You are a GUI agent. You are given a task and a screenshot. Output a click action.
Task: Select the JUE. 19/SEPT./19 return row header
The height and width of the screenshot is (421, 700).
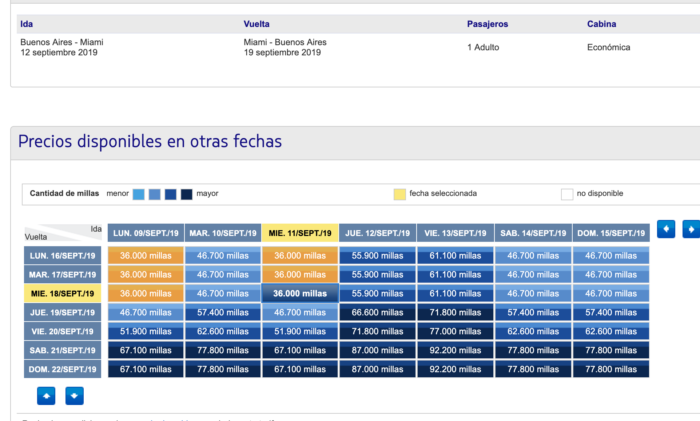click(62, 312)
